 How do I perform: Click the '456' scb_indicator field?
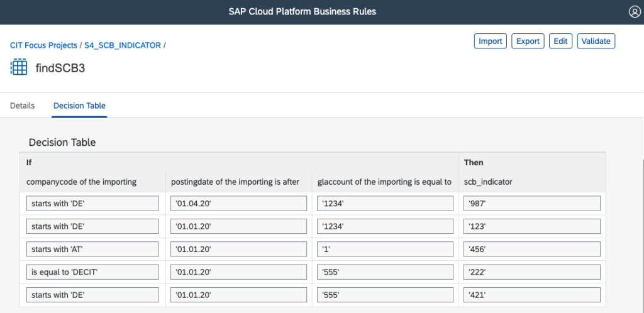(532, 249)
